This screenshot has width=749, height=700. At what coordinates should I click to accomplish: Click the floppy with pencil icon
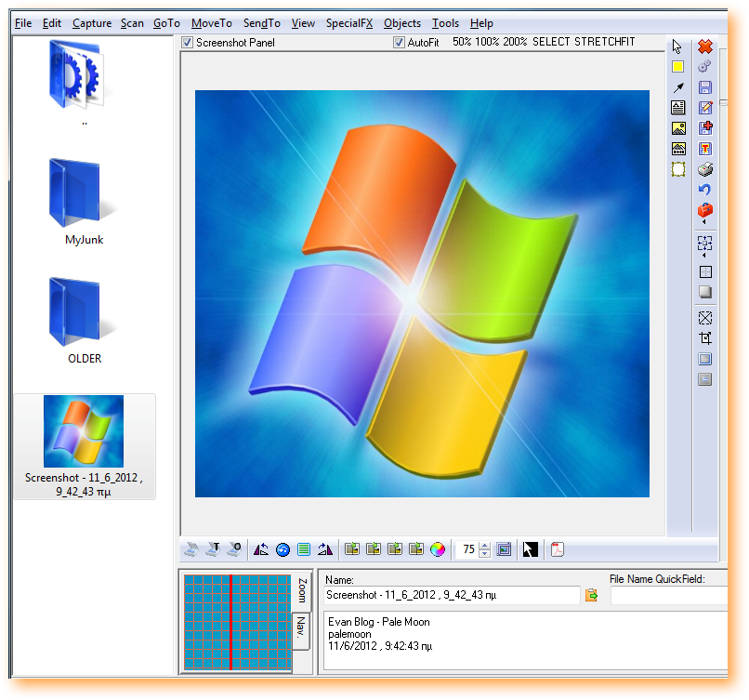click(x=705, y=108)
